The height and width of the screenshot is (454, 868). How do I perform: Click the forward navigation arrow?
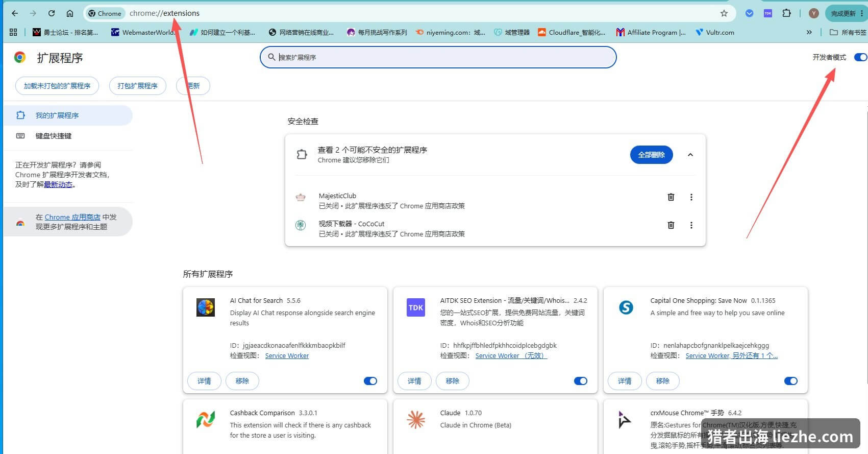click(x=33, y=13)
